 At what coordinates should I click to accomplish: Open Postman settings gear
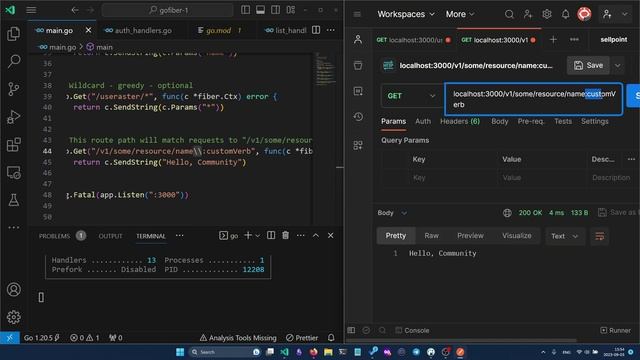coord(547,14)
